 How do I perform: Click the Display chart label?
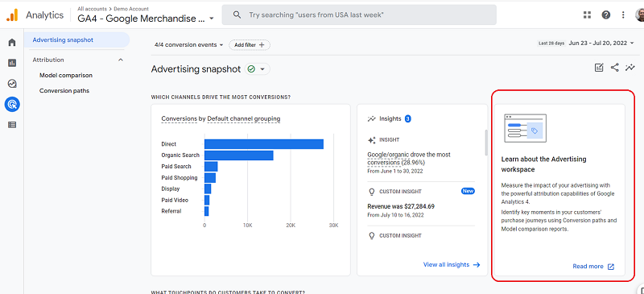(171, 188)
